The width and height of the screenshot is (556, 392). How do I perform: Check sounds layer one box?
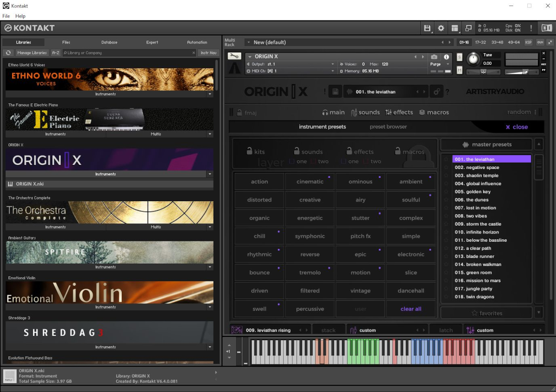292,161
